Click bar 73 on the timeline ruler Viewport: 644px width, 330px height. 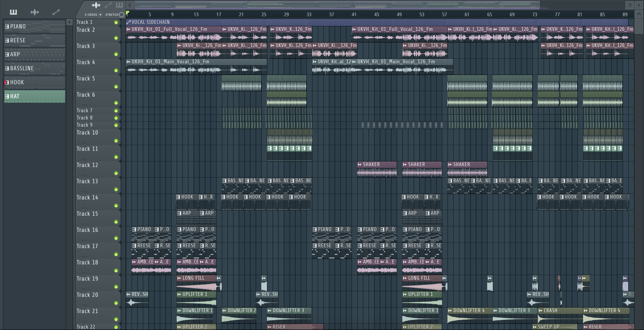click(x=535, y=14)
